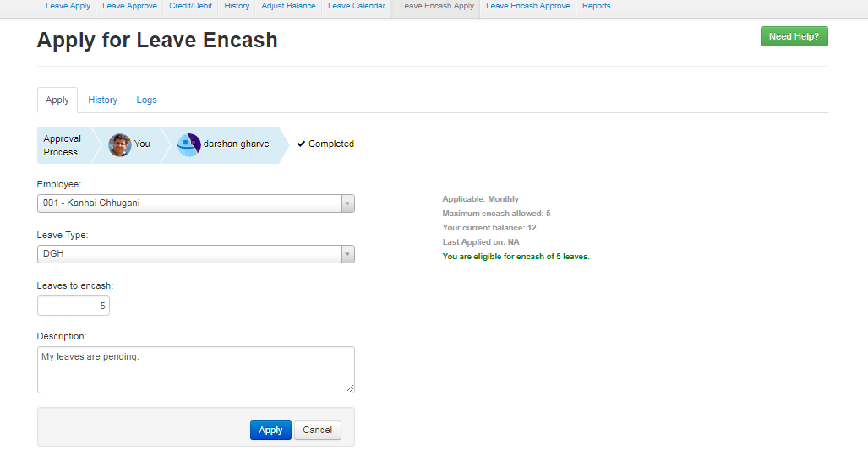Switch to the History tab

103,100
